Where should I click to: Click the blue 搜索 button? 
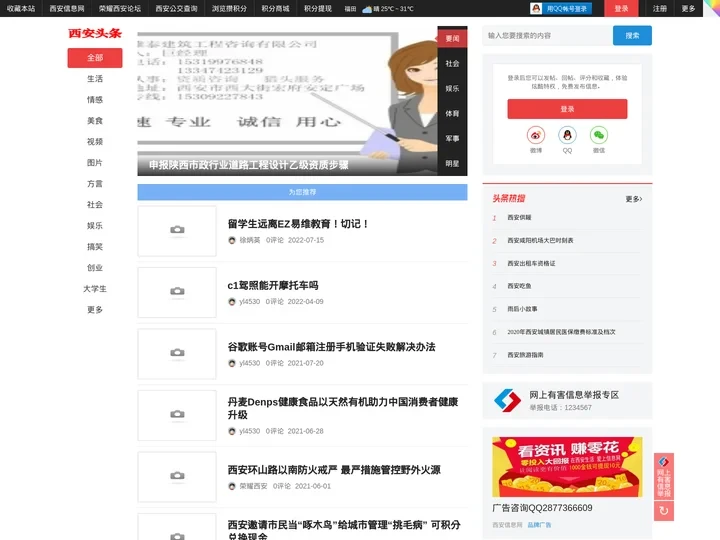point(632,35)
